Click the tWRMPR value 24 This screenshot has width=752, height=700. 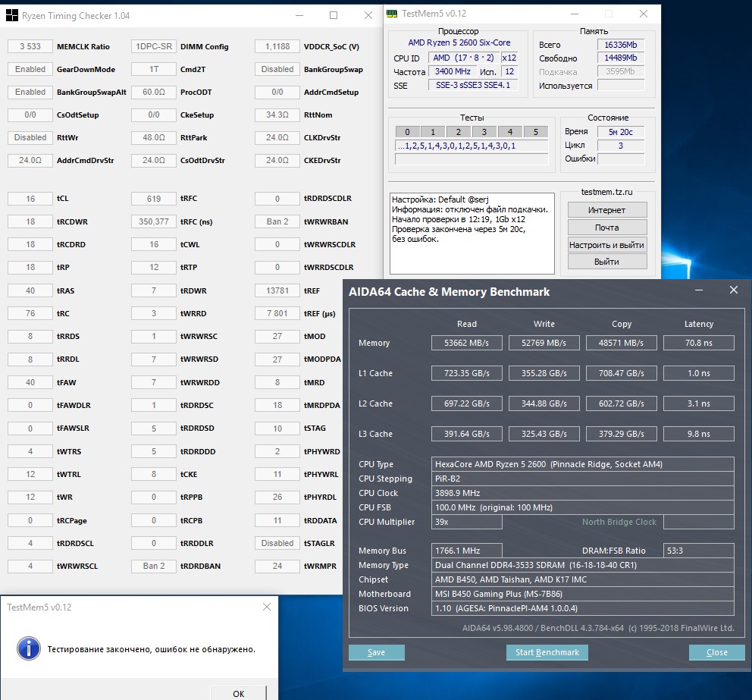click(277, 566)
